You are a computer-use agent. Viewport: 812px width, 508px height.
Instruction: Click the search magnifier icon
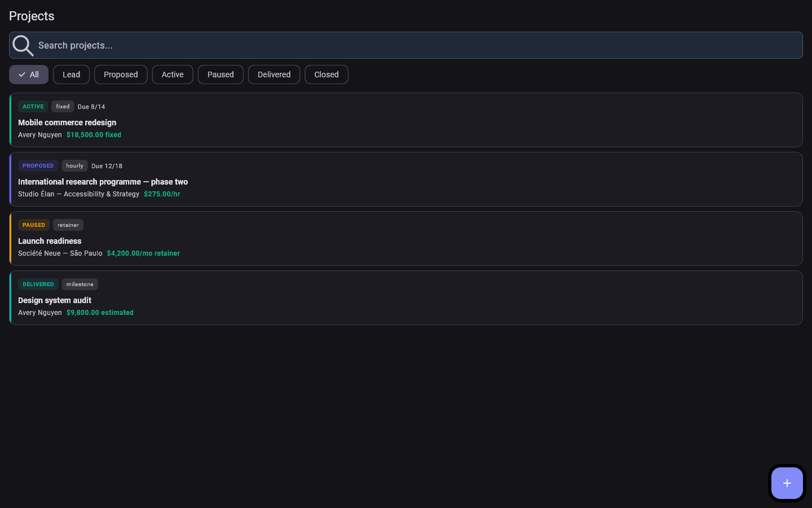click(x=23, y=45)
